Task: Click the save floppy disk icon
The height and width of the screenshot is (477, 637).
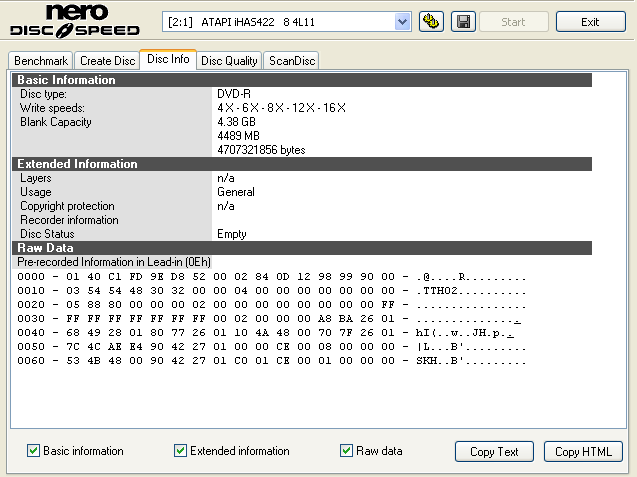Action: pyautogui.click(x=463, y=22)
